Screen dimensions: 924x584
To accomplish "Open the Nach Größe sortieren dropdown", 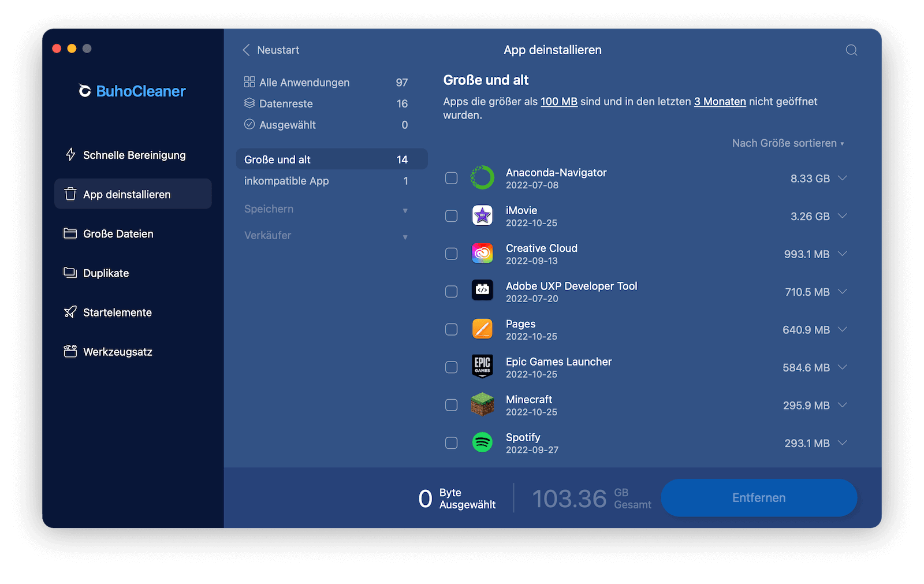I will point(788,143).
